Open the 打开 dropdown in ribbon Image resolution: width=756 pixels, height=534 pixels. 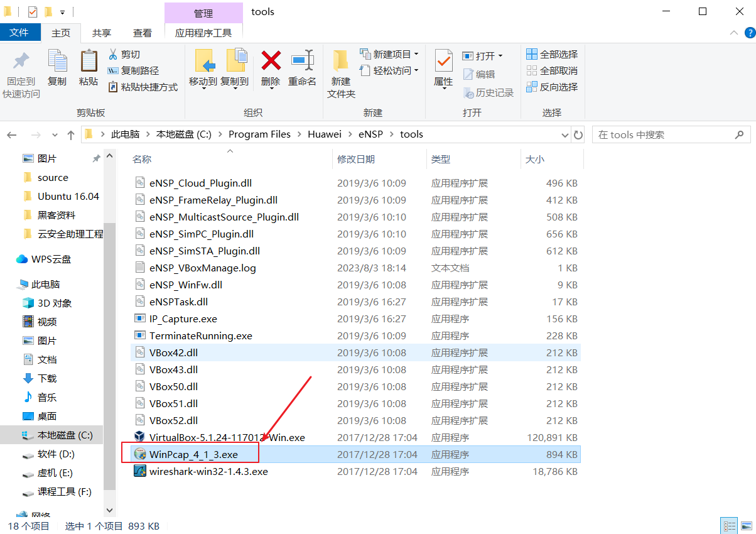(x=483, y=56)
